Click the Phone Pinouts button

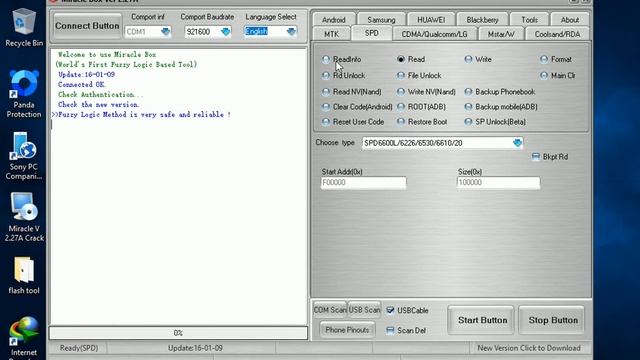347,330
